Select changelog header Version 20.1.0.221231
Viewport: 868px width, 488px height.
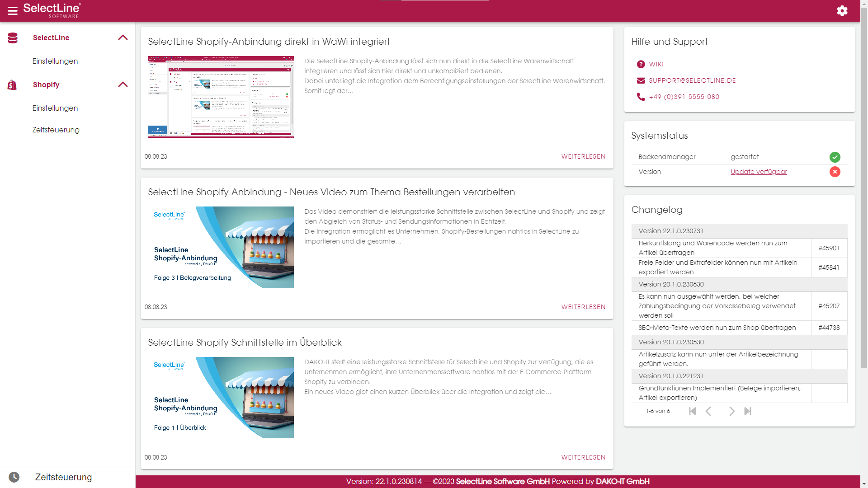click(739, 376)
